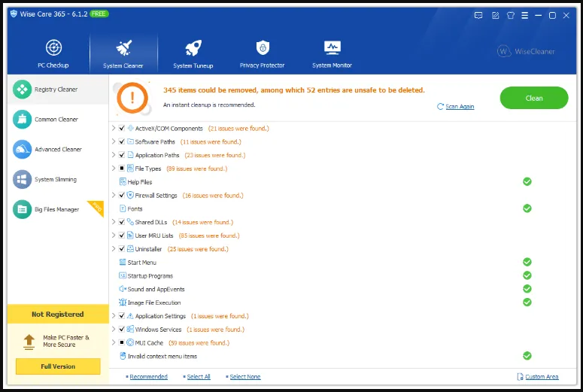
Task: Click the green Clean button
Action: (534, 98)
